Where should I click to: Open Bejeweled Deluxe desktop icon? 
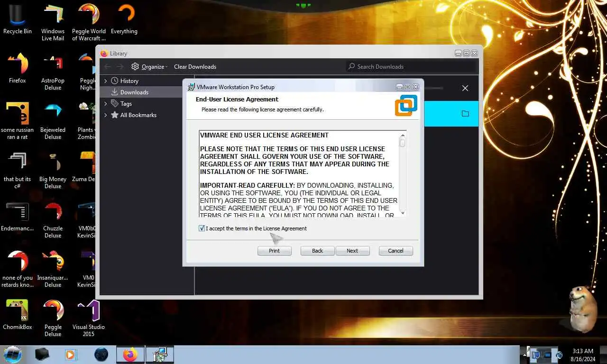[53, 121]
